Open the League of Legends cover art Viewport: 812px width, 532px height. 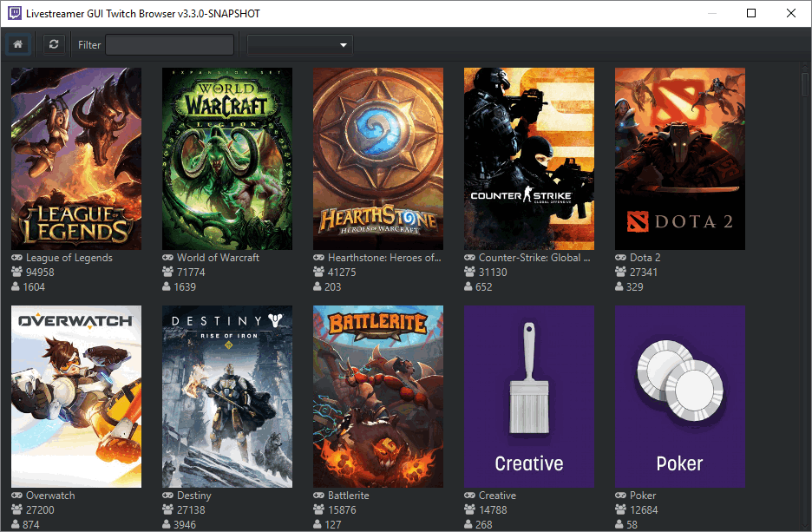click(x=76, y=159)
